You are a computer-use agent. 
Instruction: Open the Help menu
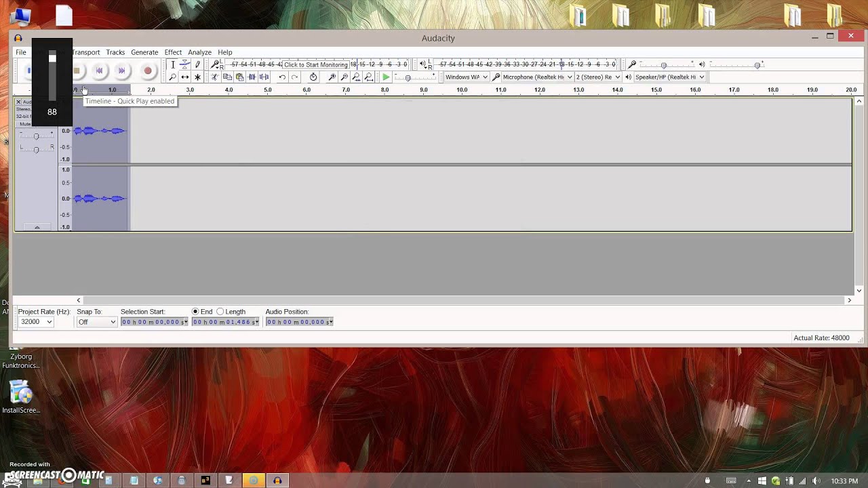[x=225, y=52]
